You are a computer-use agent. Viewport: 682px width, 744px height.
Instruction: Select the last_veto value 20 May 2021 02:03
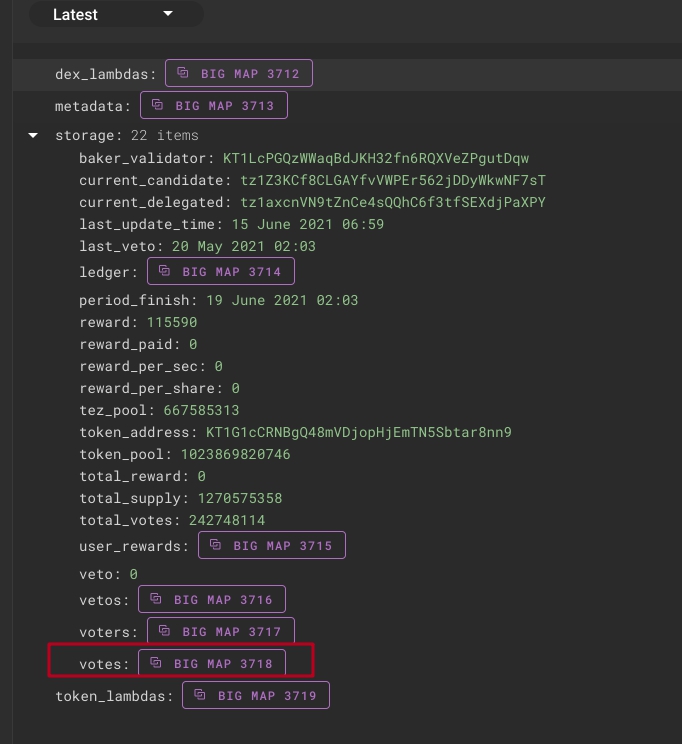point(243,246)
